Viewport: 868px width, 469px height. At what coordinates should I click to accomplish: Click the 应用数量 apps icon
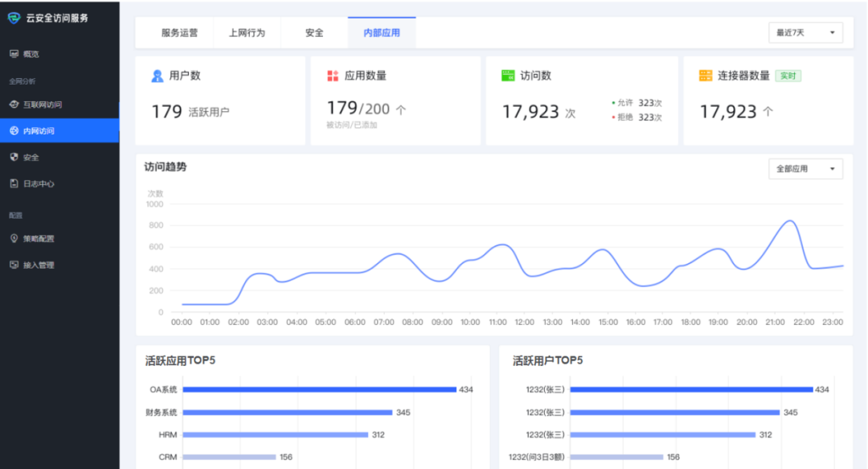pyautogui.click(x=333, y=76)
